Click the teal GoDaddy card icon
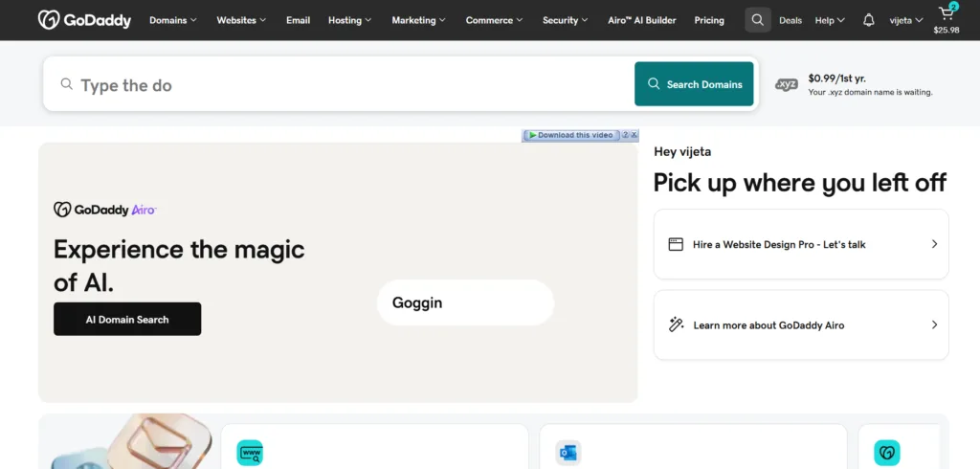Image resolution: width=980 pixels, height=469 pixels. click(x=886, y=452)
